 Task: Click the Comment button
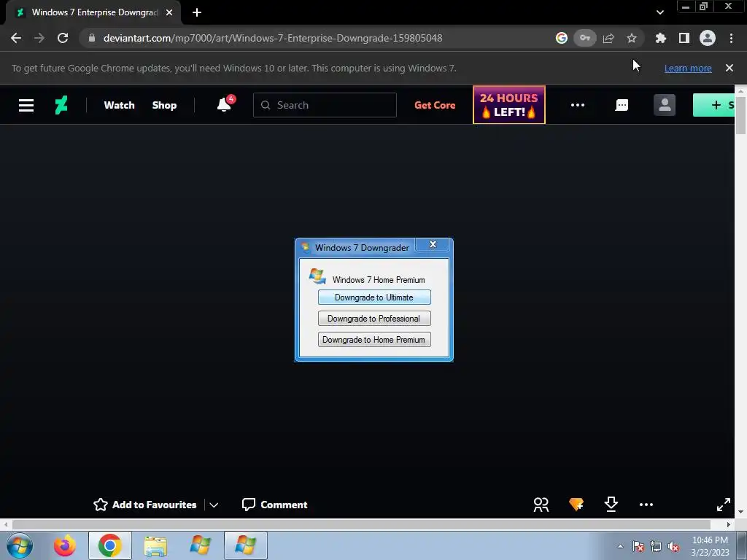(x=274, y=505)
